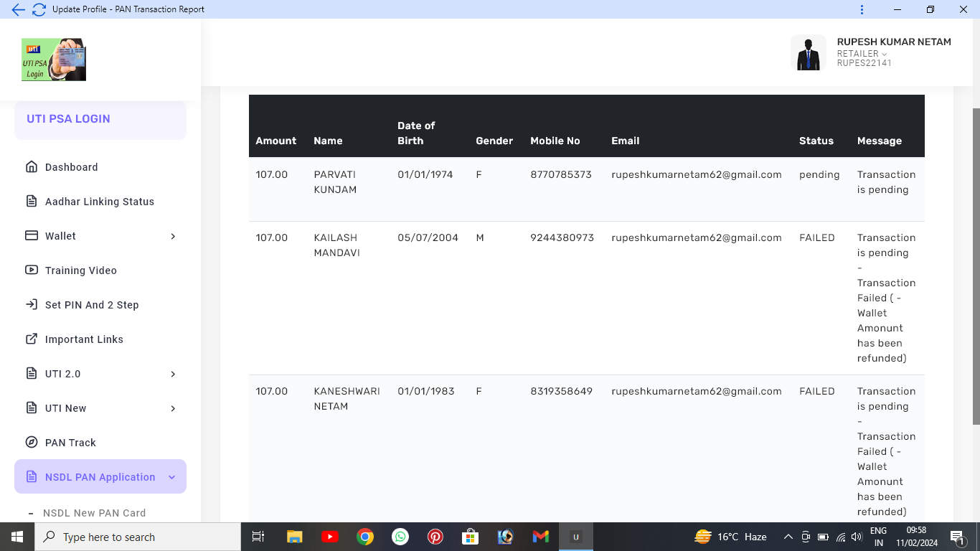Open NSDL New PAN Card submenu item

click(94, 513)
